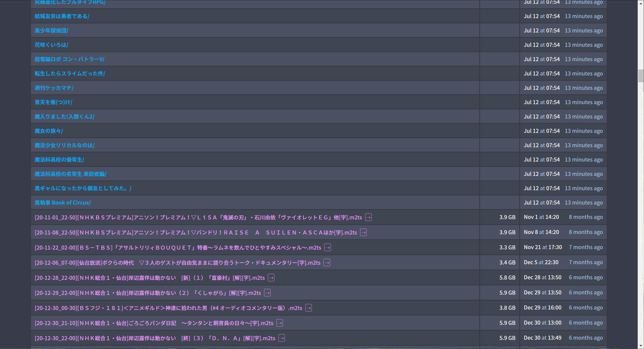Screen dimensions: 644x349
Task: Open the 転生したらスライムだった件 folder
Action: click(x=70, y=73)
